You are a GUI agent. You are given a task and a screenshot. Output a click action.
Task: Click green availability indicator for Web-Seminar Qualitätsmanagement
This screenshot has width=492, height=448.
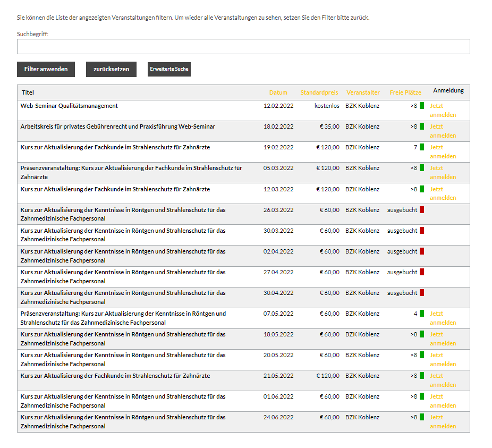422,106
